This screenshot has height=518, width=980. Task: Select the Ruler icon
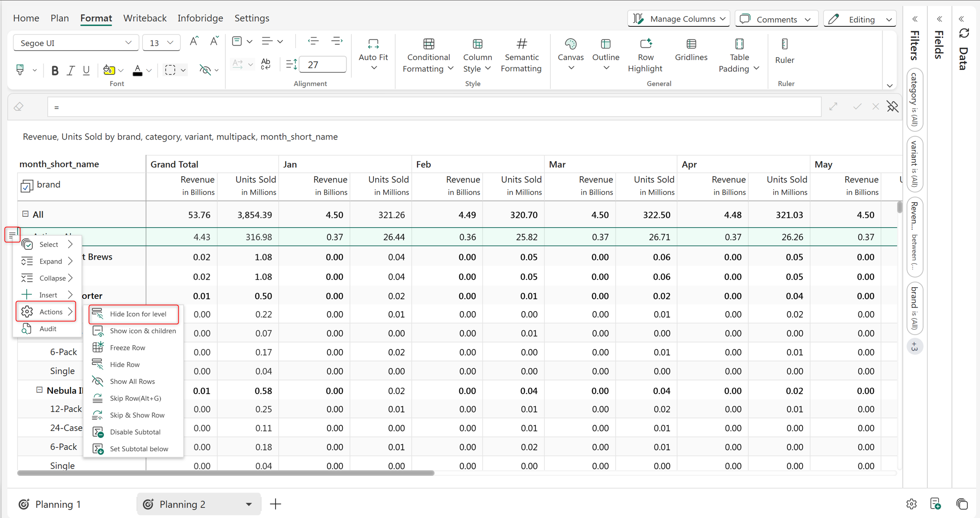click(x=784, y=44)
